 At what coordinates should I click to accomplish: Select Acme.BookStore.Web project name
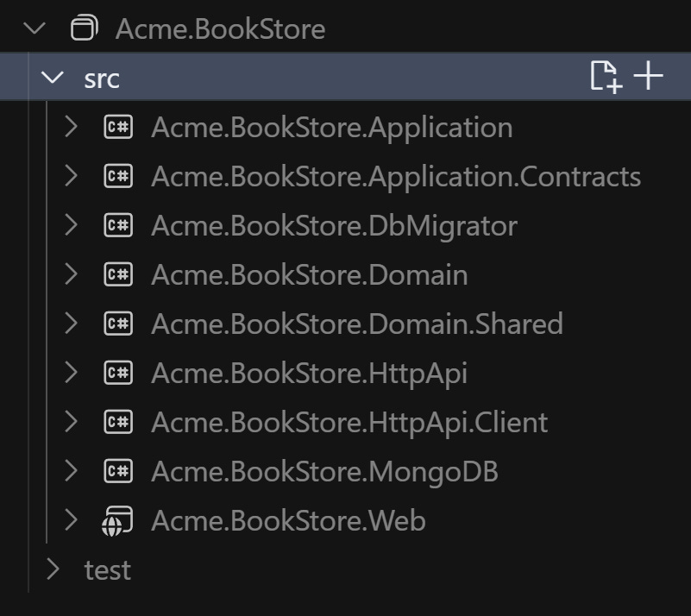pyautogui.click(x=288, y=521)
